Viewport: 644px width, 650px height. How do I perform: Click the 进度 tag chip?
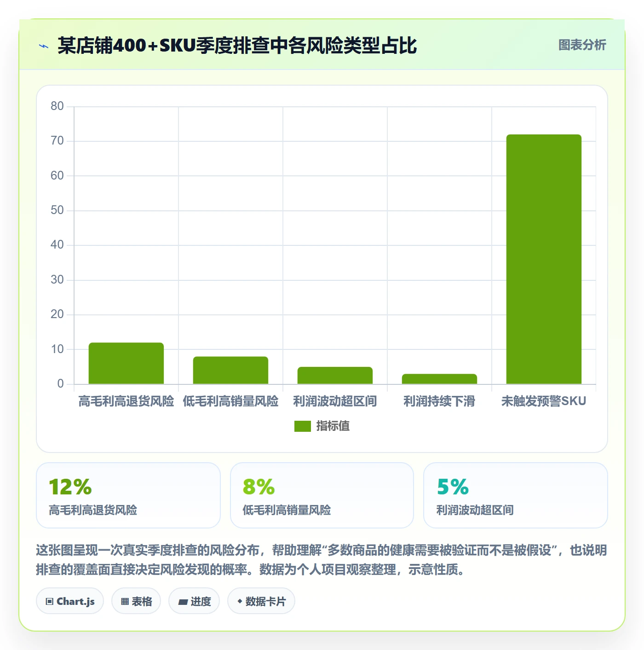click(194, 601)
